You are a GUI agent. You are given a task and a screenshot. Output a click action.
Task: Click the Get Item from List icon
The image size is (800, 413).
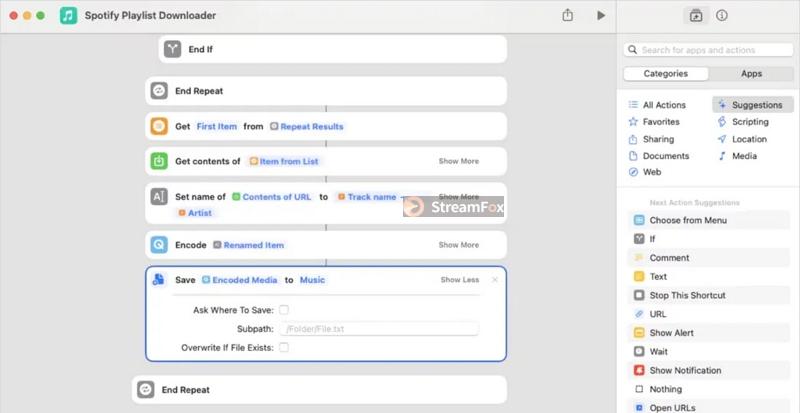(159, 126)
